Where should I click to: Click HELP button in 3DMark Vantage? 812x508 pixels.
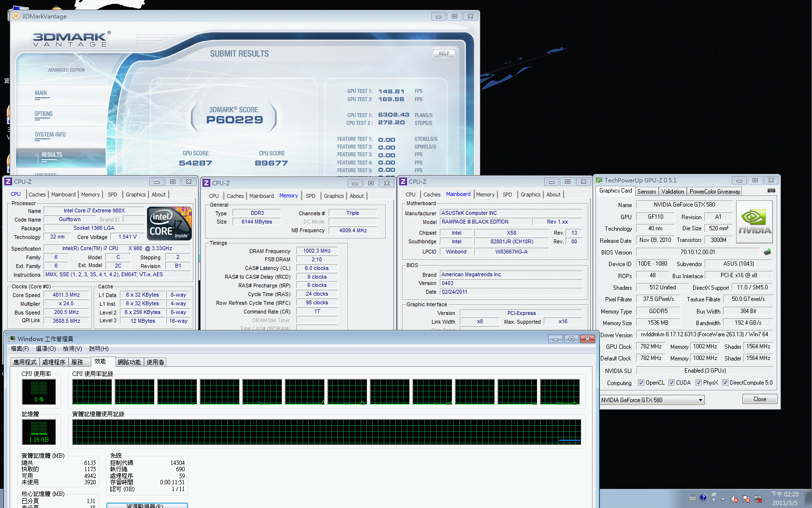(x=444, y=54)
